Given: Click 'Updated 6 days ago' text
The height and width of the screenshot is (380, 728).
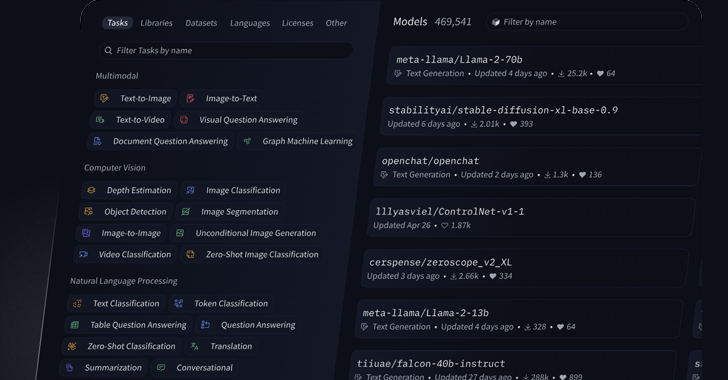Looking at the screenshot, I should click(423, 124).
